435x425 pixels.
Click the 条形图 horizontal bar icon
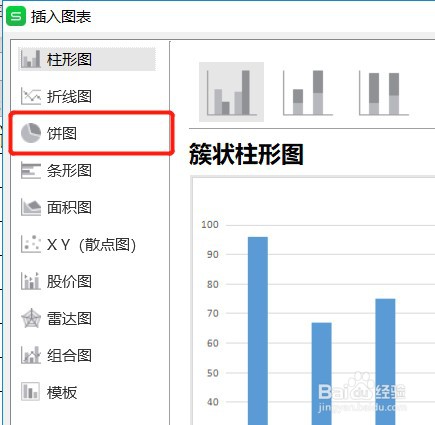[31, 170]
